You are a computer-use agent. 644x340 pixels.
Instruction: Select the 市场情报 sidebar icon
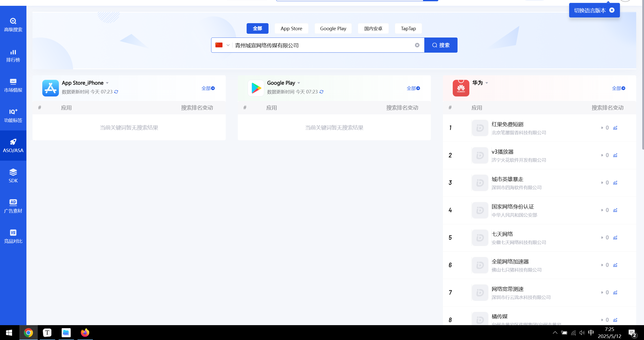[13, 86]
